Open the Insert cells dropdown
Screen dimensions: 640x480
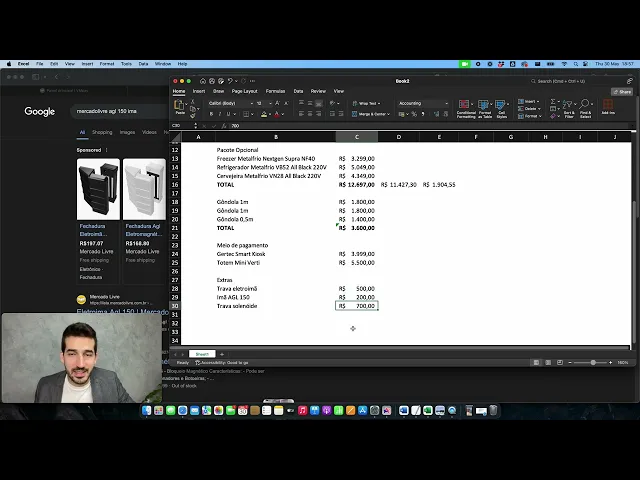pyautogui.click(x=529, y=101)
